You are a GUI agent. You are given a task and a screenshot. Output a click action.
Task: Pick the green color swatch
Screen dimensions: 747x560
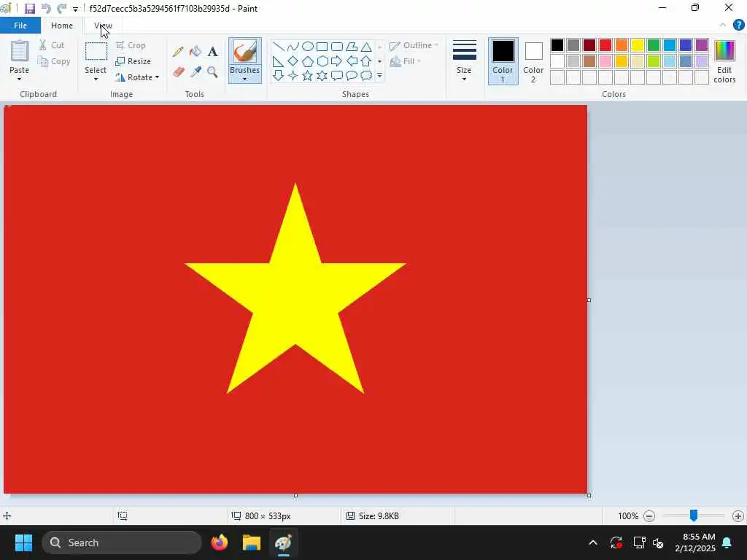[x=654, y=45]
